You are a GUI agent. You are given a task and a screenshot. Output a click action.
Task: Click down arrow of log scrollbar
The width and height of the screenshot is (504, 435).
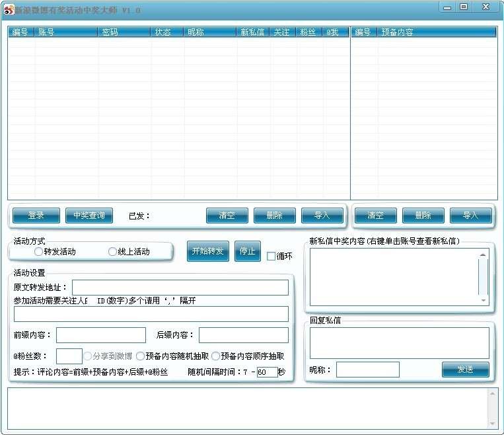tap(492, 424)
